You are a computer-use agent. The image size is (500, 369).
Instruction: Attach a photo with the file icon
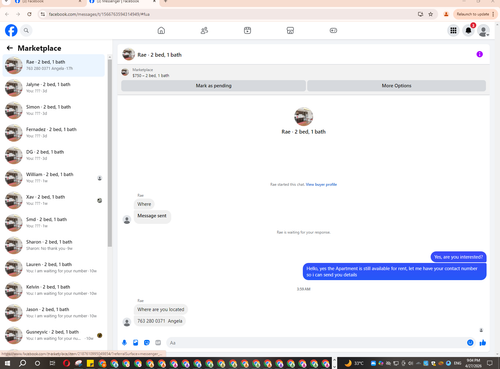tap(136, 343)
